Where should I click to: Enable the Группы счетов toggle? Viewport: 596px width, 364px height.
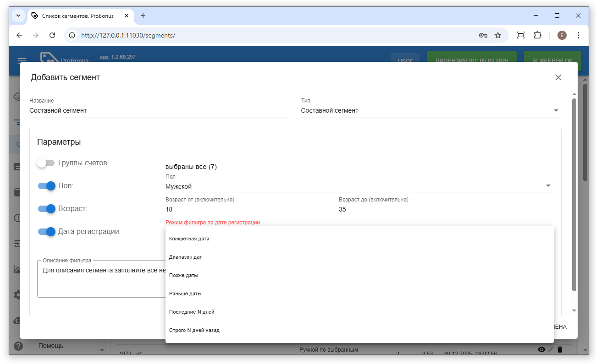(46, 163)
